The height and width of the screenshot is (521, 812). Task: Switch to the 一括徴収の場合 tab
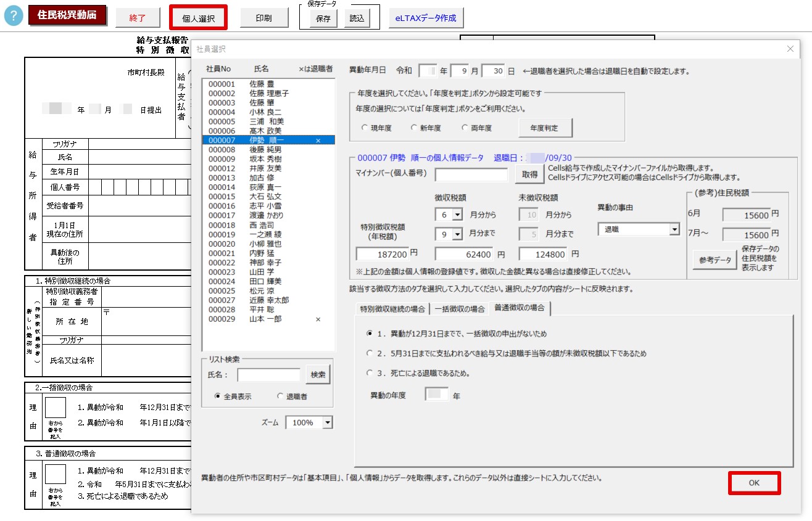(x=459, y=308)
